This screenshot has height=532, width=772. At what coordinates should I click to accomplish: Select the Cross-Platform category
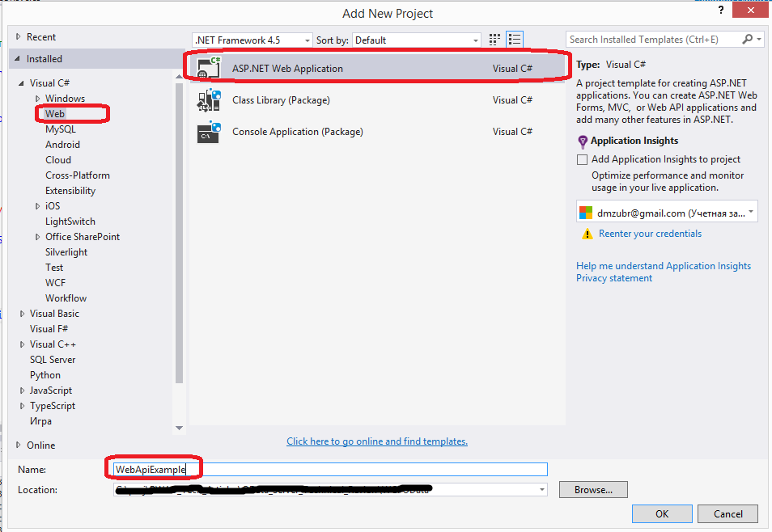78,175
